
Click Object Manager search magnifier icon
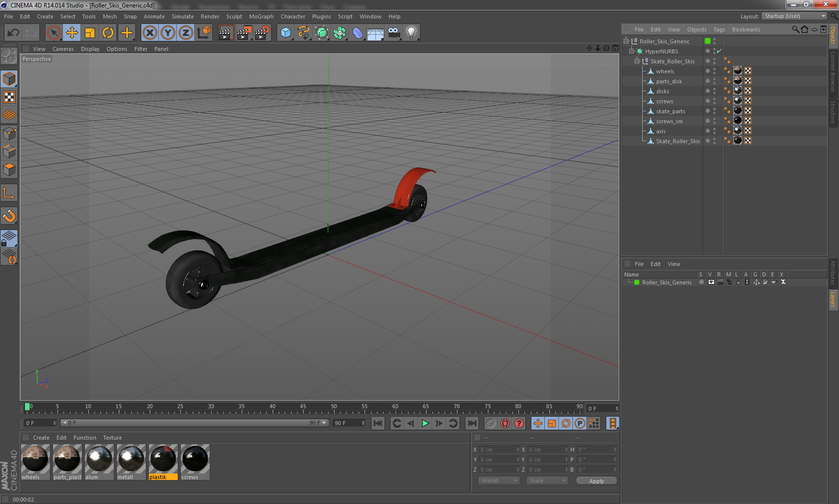(795, 29)
